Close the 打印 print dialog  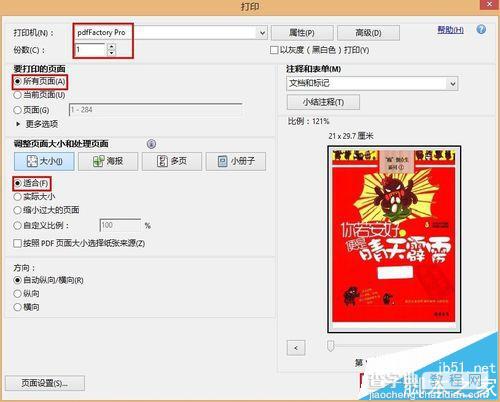(x=489, y=4)
